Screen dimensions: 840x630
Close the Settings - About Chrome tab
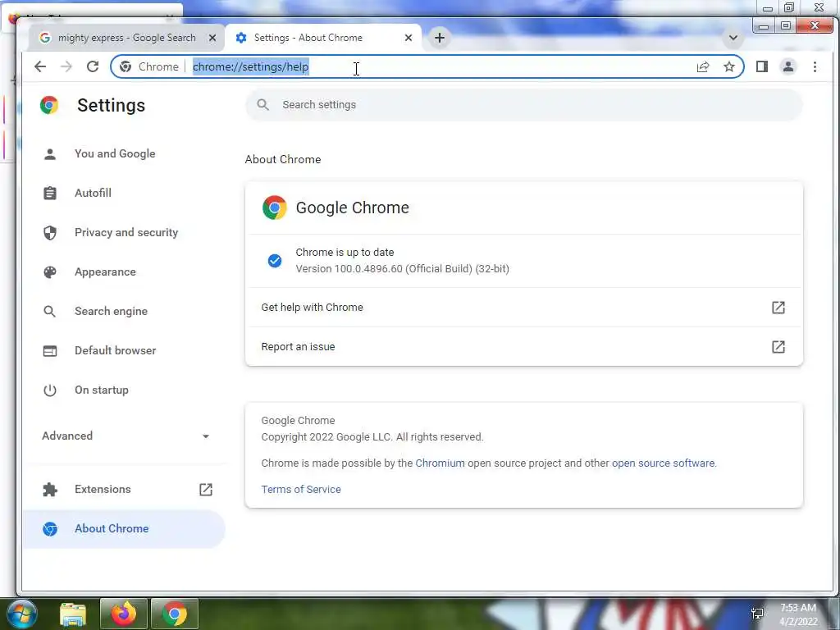pyautogui.click(x=409, y=38)
